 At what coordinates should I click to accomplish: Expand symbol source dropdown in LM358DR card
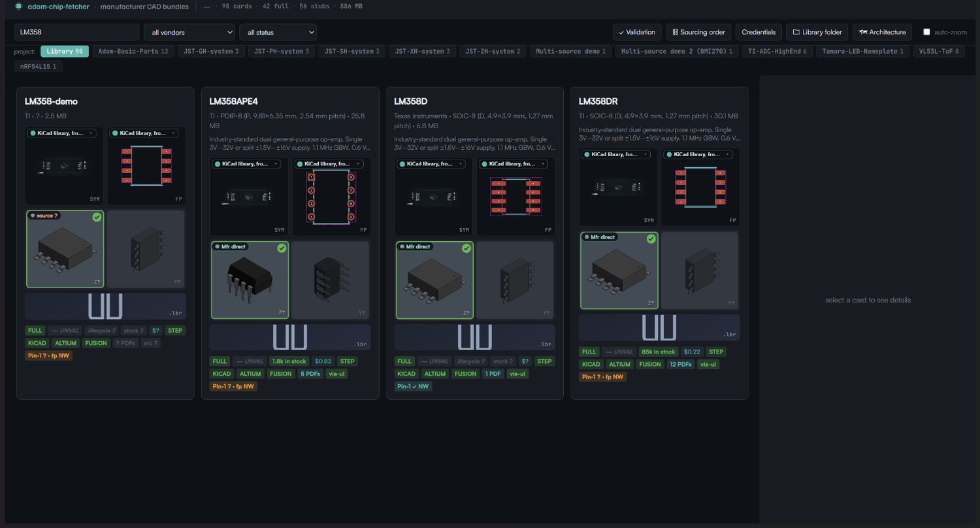[x=616, y=155]
